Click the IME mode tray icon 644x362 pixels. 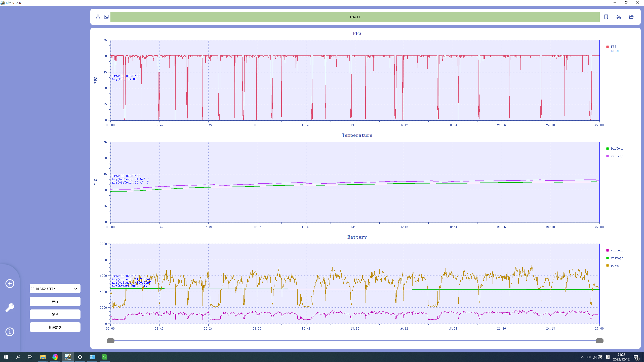point(608,357)
